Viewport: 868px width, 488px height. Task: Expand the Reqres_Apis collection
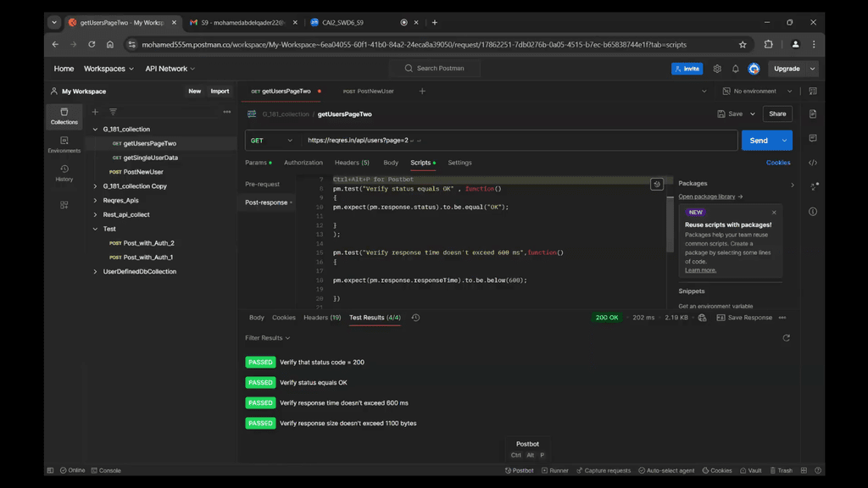pyautogui.click(x=95, y=200)
